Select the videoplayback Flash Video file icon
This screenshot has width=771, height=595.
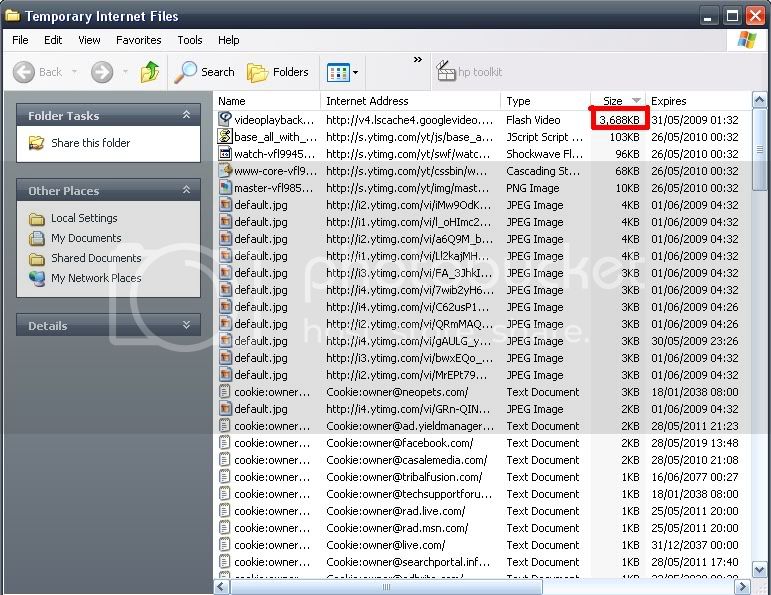click(225, 120)
